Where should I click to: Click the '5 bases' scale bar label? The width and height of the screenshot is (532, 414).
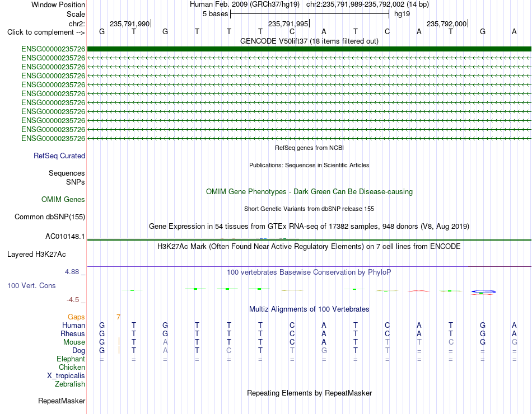point(216,14)
